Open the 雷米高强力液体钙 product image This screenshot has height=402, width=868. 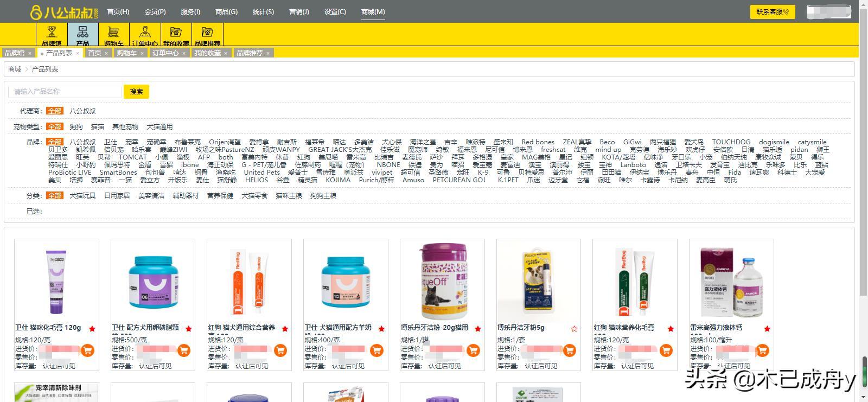click(x=731, y=282)
